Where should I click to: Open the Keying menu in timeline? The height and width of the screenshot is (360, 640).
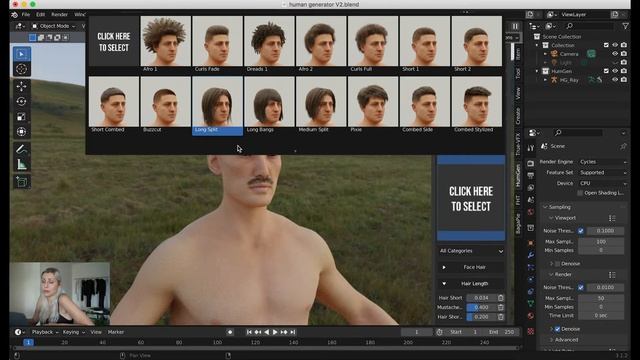[x=73, y=332]
